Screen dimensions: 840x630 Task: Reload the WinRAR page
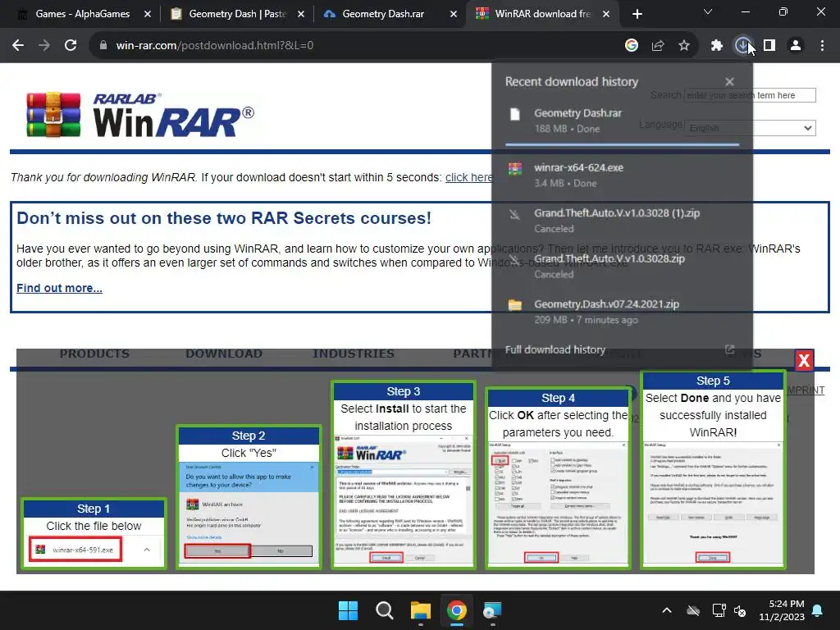(x=71, y=46)
